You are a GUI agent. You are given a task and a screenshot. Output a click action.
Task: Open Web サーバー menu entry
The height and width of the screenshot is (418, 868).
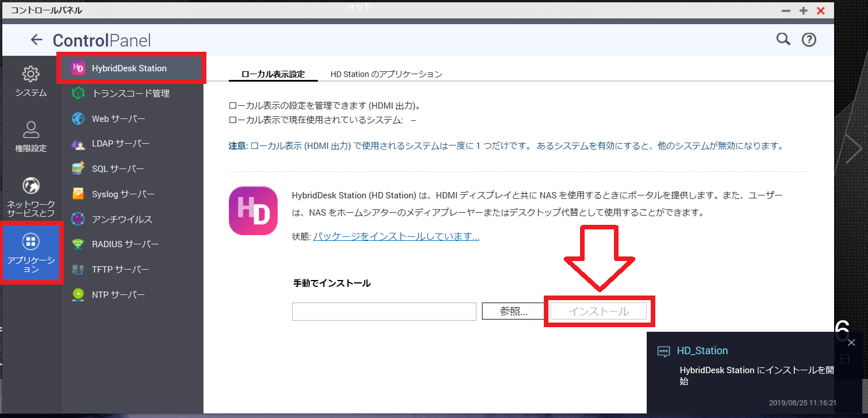(x=132, y=118)
